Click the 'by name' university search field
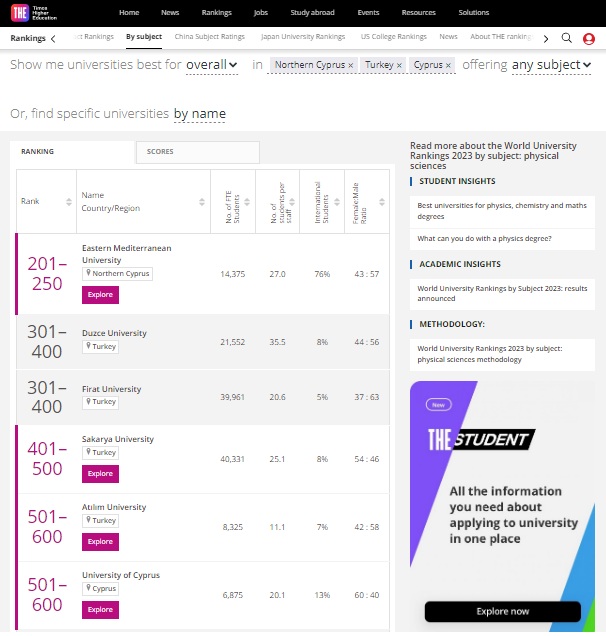 [x=200, y=114]
